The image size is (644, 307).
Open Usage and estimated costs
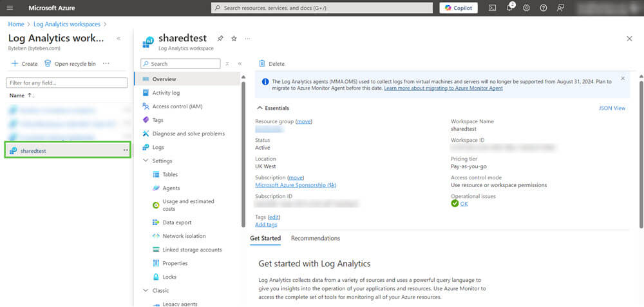click(187, 205)
